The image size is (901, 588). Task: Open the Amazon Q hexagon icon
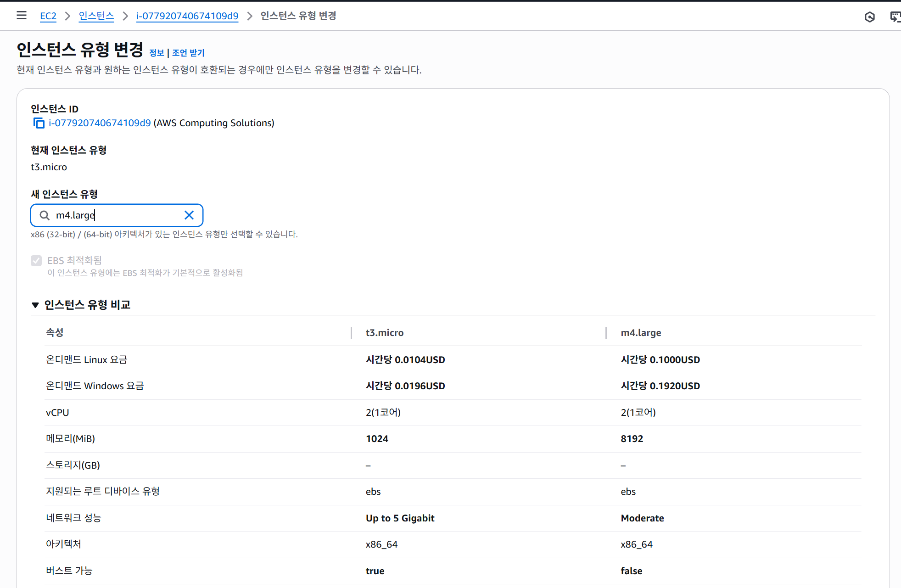pos(869,17)
